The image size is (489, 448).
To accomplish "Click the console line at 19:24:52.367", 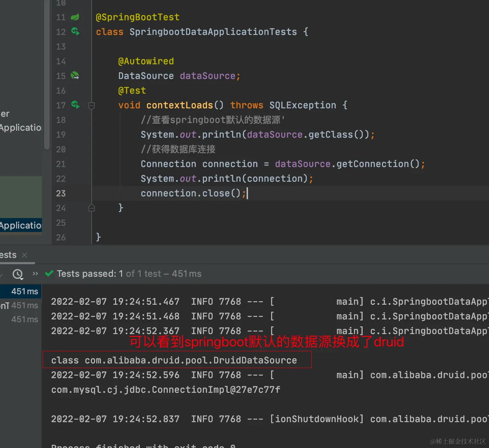I will click(x=269, y=331).
